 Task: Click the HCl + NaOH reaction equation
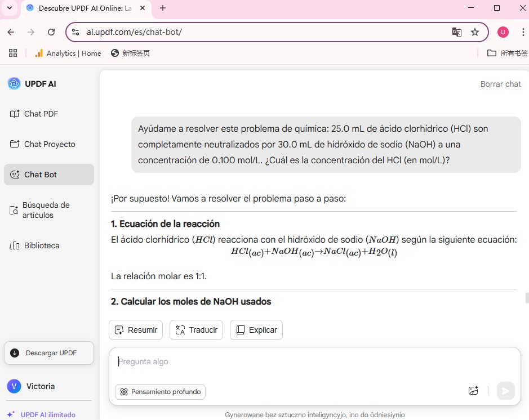pos(314,252)
